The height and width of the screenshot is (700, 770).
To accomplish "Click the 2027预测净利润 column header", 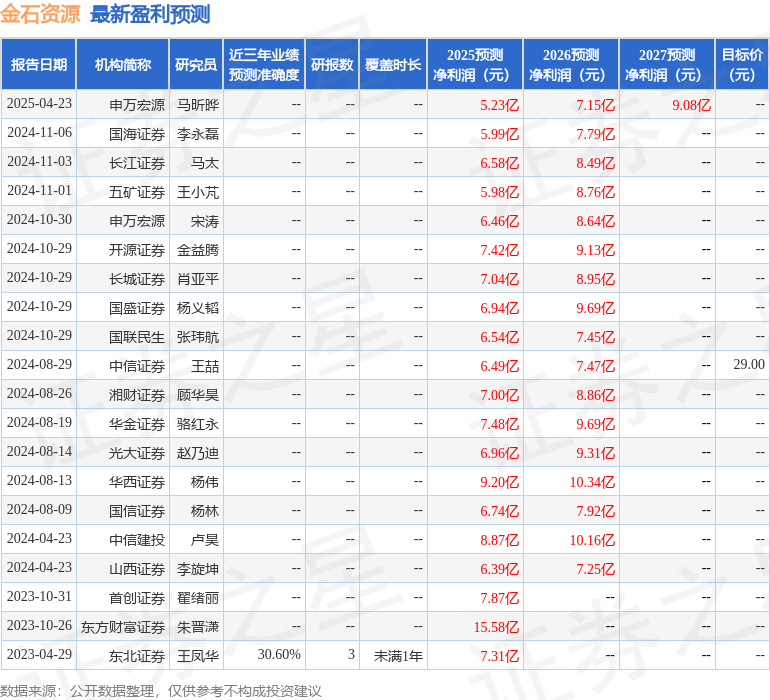I will tap(667, 65).
